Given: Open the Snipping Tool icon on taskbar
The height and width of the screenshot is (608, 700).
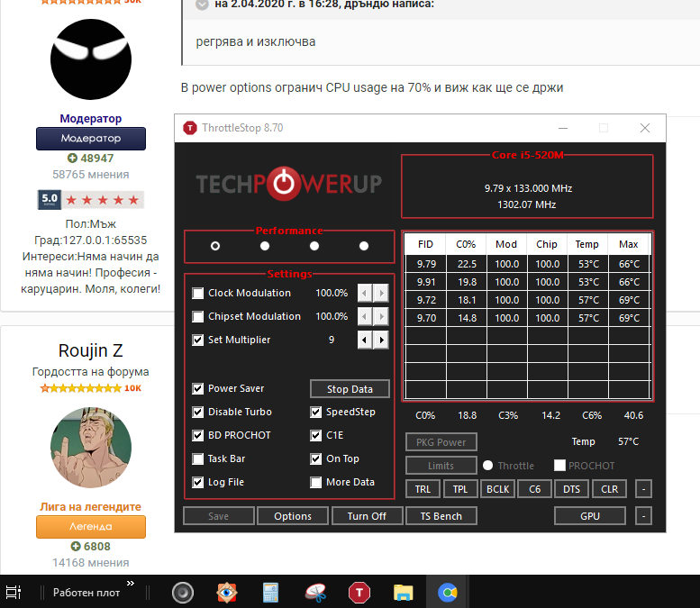Looking at the screenshot, I should click(x=315, y=593).
